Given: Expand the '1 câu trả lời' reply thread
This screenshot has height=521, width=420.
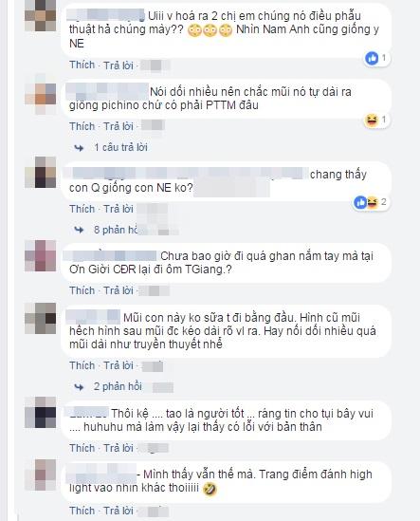Looking at the screenshot, I should [x=120, y=147].
